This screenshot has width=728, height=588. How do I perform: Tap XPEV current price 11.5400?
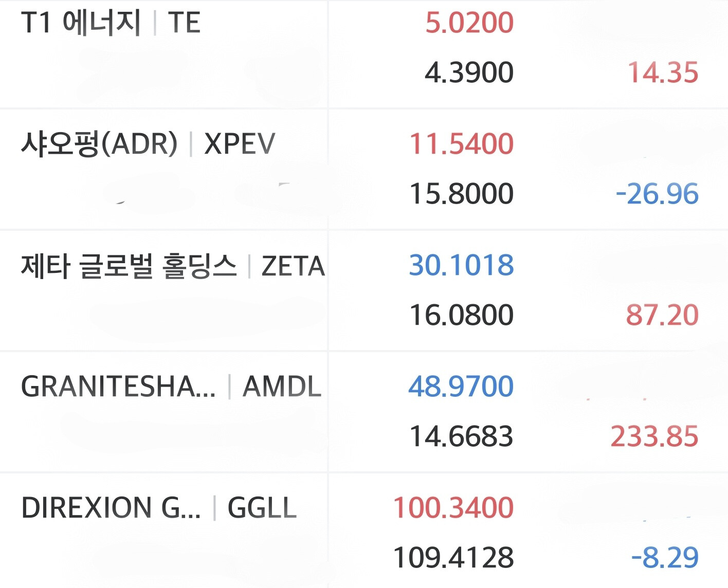tap(461, 144)
